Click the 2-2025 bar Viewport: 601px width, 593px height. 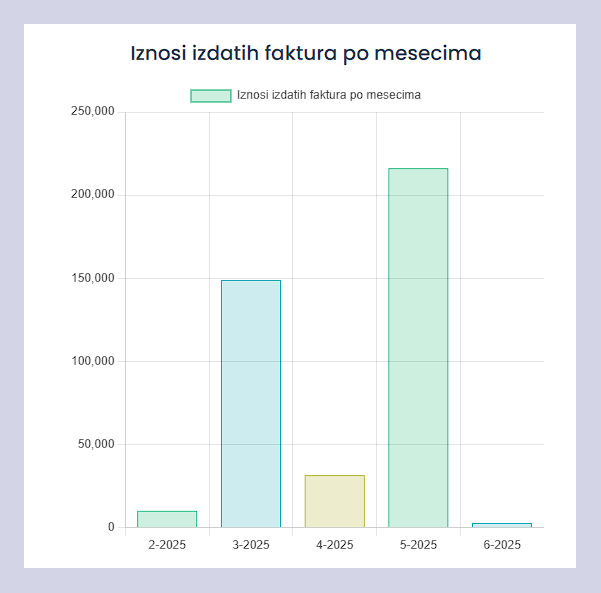tap(167, 519)
